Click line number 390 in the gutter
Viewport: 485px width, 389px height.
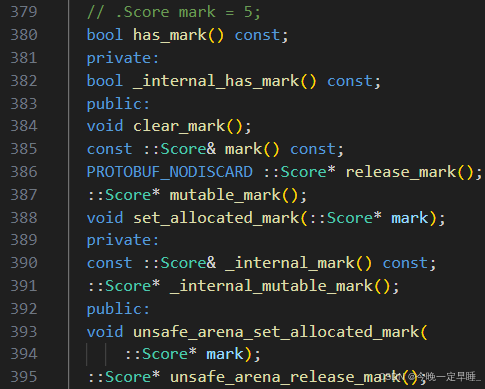[24, 263]
